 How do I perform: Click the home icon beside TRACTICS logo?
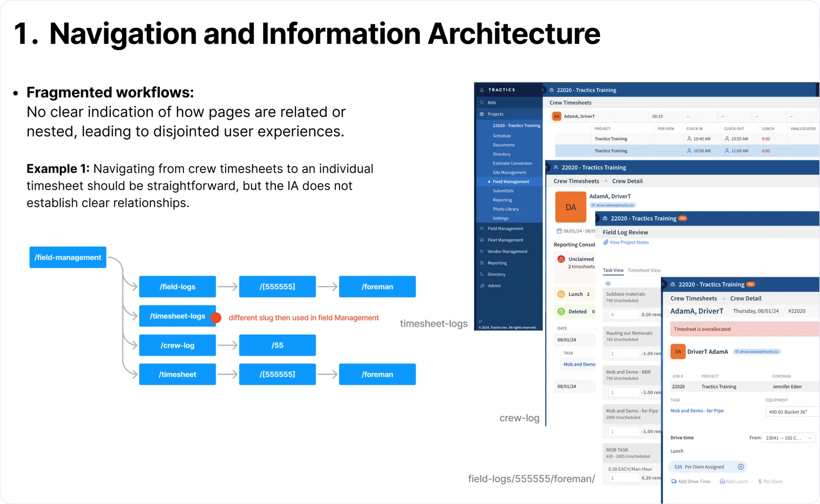[482, 90]
